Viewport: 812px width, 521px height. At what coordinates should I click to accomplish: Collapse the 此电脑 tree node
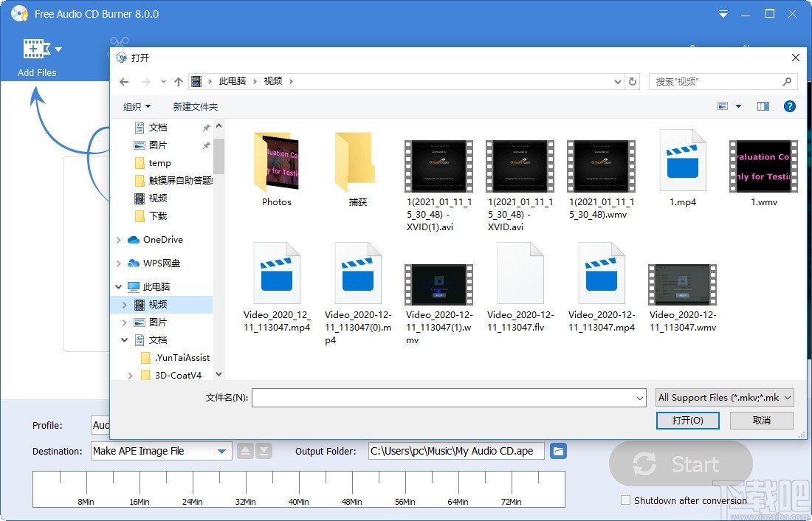coord(117,286)
